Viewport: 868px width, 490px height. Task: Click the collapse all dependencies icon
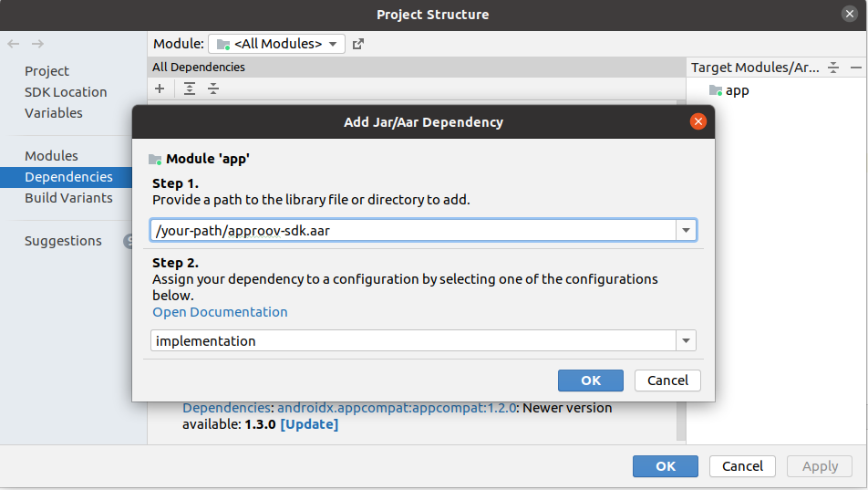213,89
